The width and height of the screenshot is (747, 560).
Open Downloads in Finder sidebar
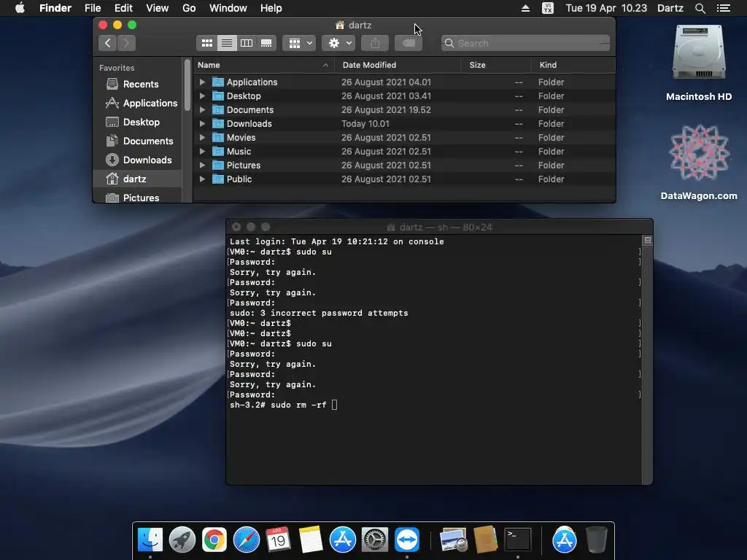point(138,160)
